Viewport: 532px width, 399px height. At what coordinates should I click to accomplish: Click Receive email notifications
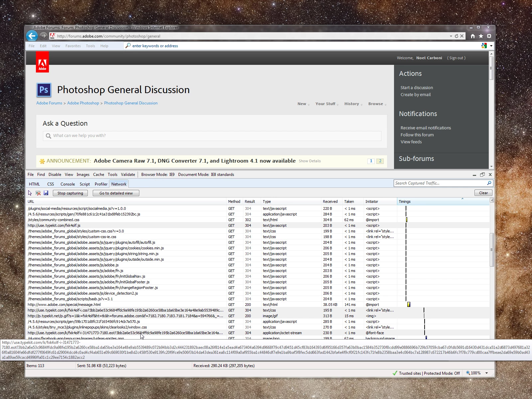point(426,128)
